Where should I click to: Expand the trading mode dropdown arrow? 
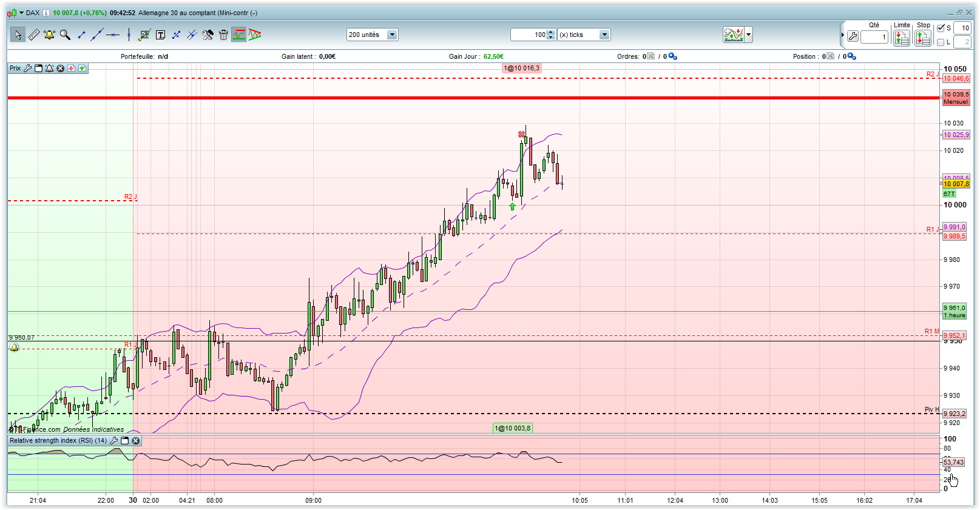tap(749, 35)
